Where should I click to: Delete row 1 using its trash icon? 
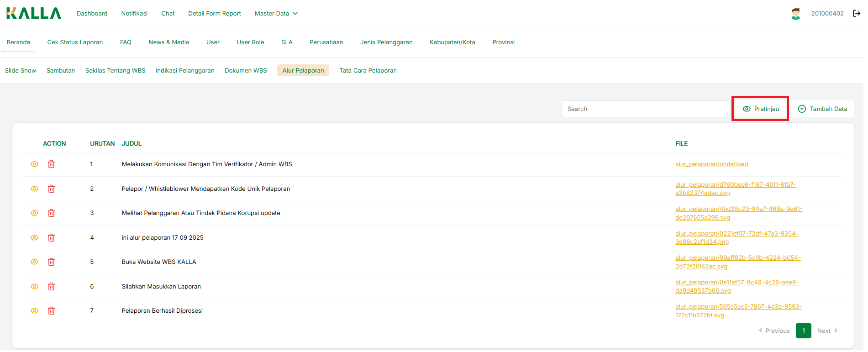51,164
